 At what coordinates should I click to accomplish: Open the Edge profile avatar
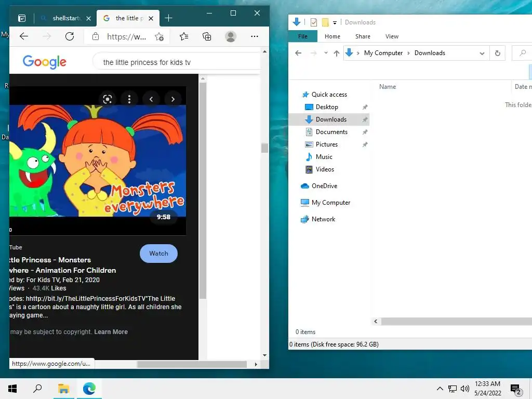pyautogui.click(x=231, y=36)
